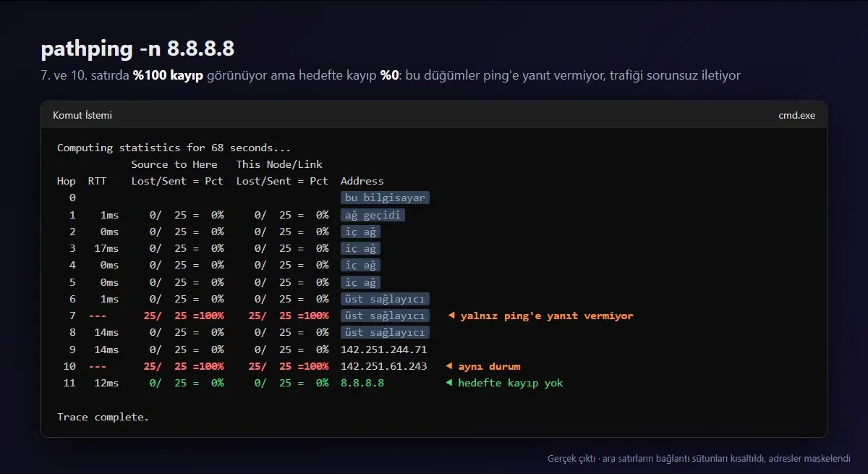Click the "iç ağ" tag in hop 4 row

coord(361,265)
